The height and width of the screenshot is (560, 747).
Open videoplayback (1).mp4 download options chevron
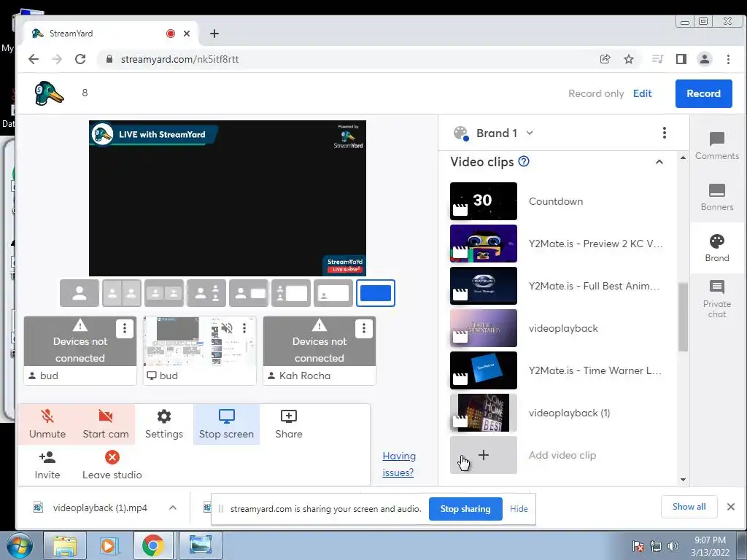click(173, 507)
